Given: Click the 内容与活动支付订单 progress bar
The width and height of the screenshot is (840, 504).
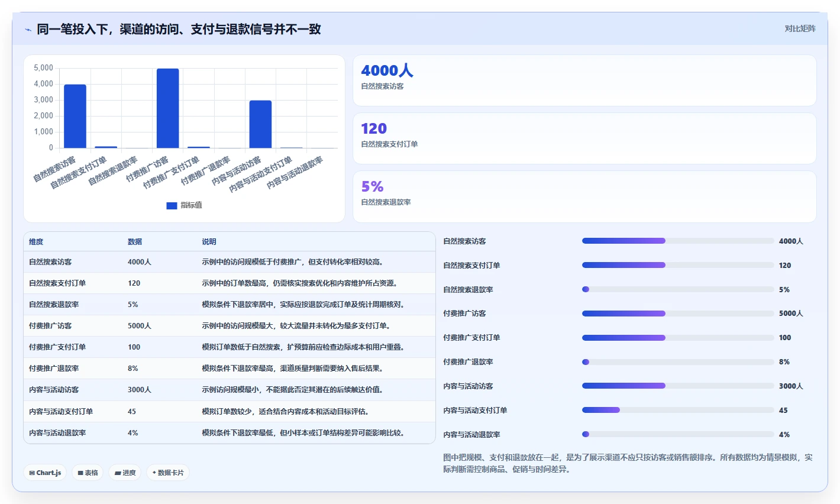Looking at the screenshot, I should click(678, 410).
